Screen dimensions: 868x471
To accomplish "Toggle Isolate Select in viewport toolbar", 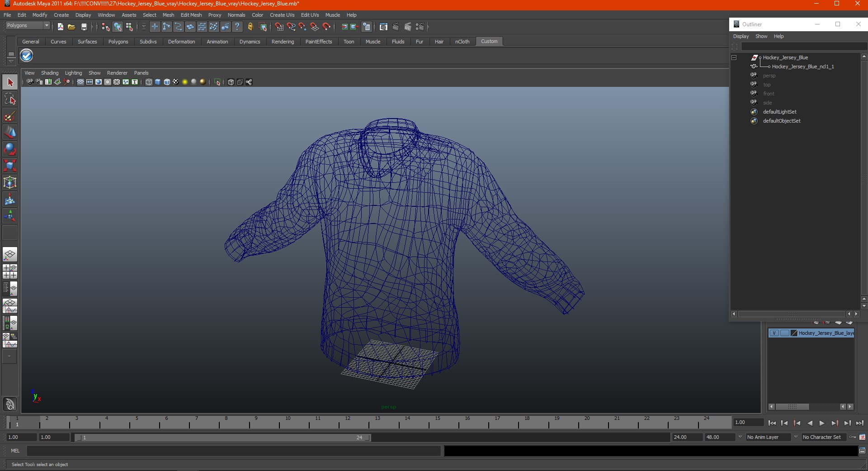I will [x=217, y=82].
